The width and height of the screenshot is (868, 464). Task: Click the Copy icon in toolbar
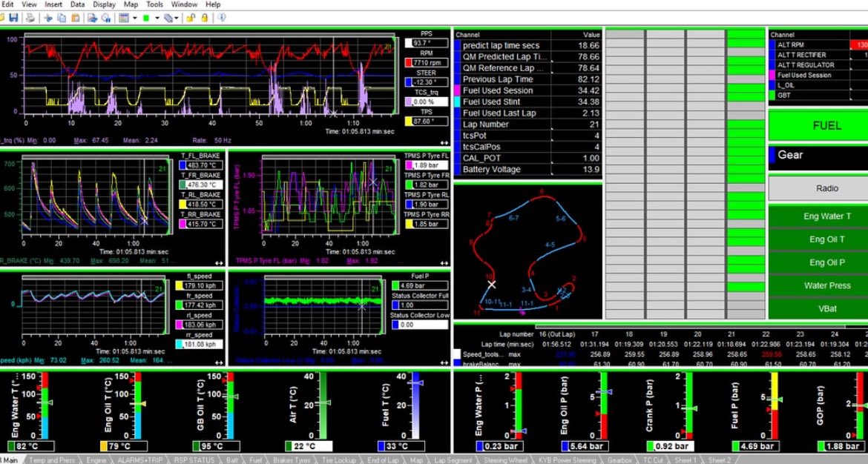[62, 19]
